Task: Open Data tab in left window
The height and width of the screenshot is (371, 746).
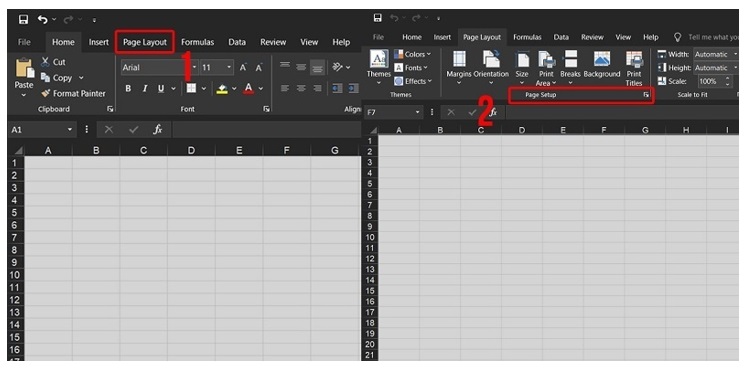Action: click(x=237, y=42)
